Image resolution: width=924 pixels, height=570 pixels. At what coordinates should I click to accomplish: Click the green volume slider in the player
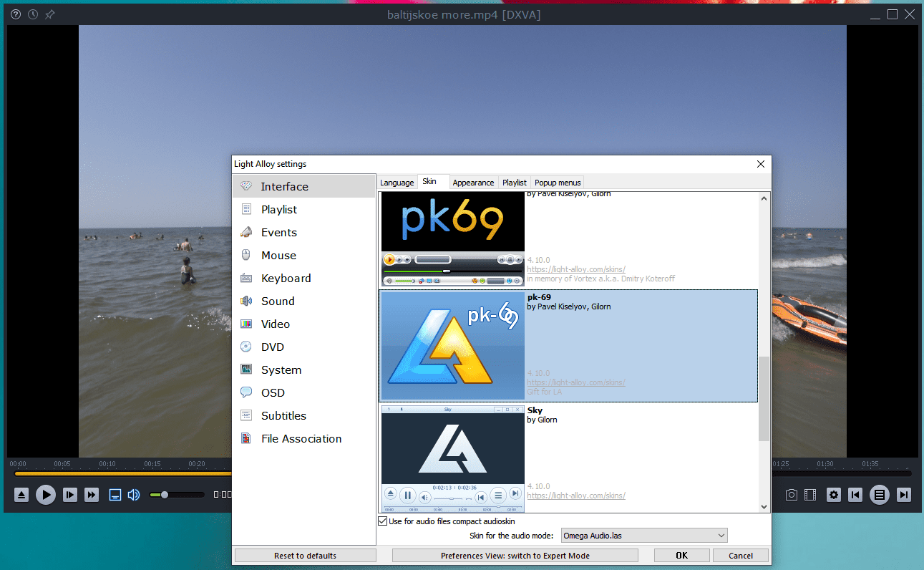point(177,495)
